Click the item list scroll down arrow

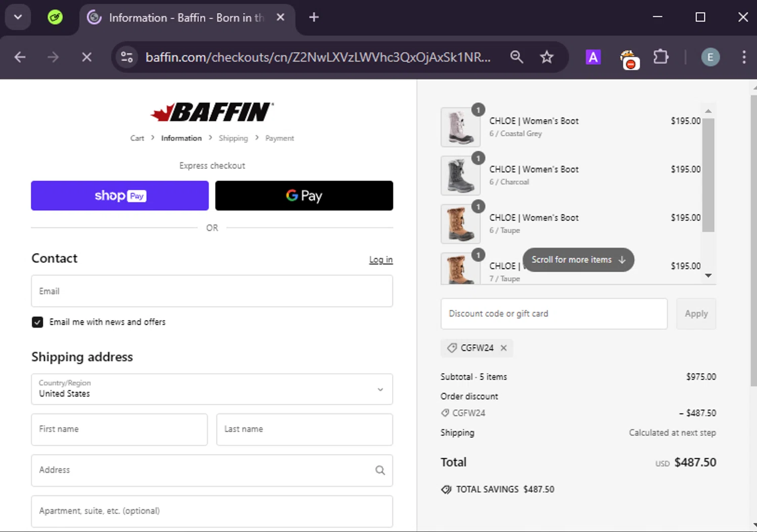pyautogui.click(x=708, y=275)
